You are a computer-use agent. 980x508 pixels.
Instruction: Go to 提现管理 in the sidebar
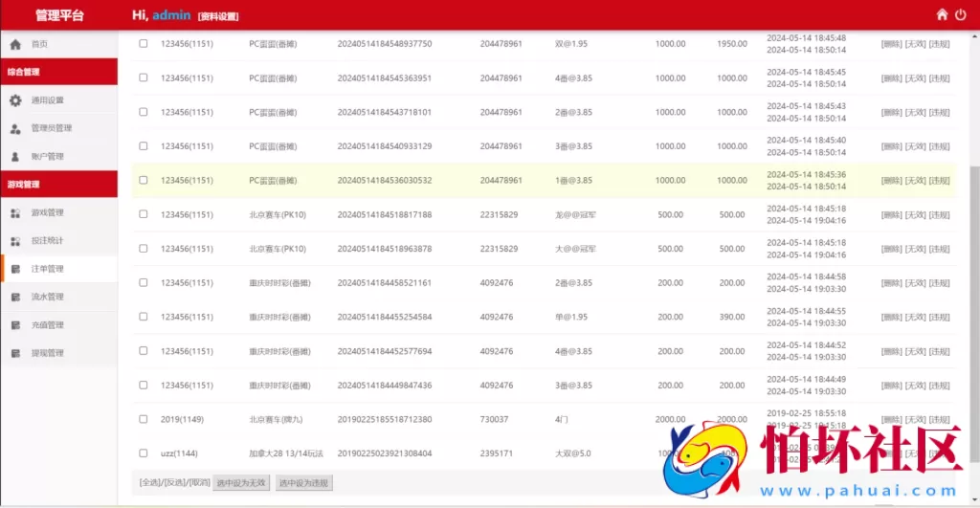(47, 353)
